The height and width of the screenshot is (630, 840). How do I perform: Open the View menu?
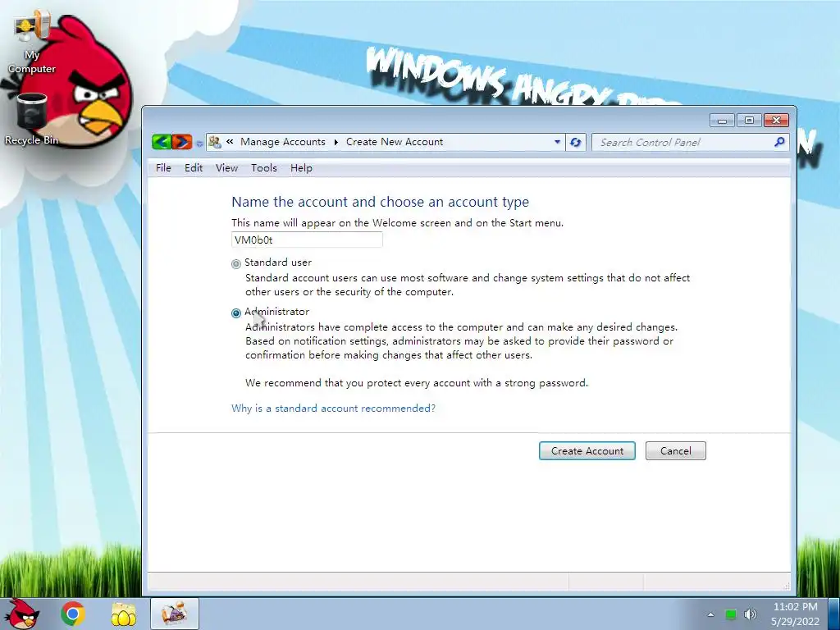tap(226, 168)
